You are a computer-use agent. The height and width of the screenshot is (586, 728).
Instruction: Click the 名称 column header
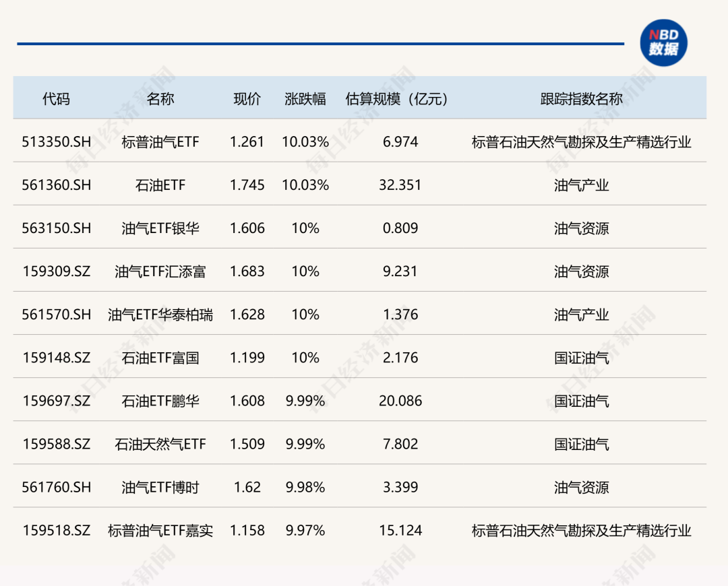pos(160,98)
